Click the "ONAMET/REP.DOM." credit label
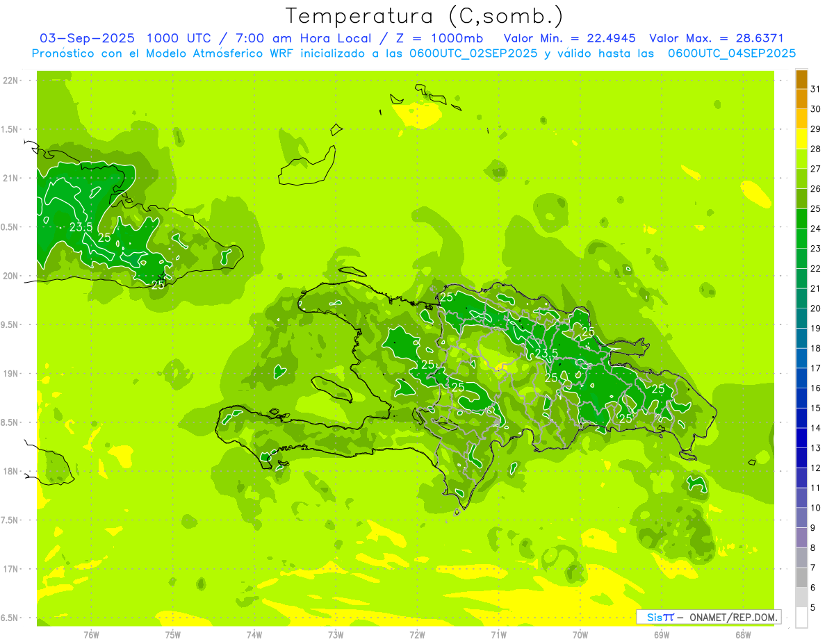The width and height of the screenshot is (834, 644). [734, 617]
